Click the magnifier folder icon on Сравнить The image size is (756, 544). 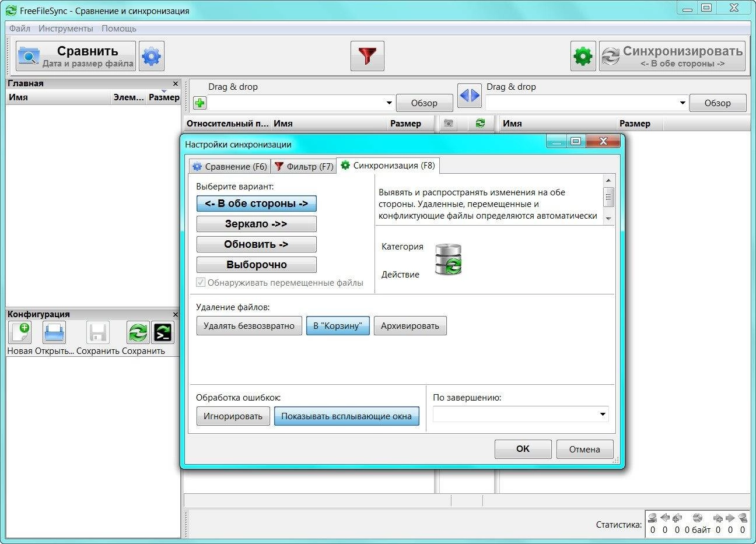coord(29,56)
